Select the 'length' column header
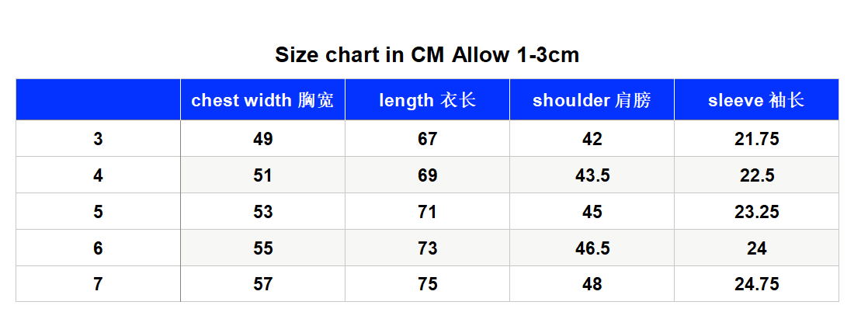Viewport: 868px width, 319px height. click(x=427, y=99)
